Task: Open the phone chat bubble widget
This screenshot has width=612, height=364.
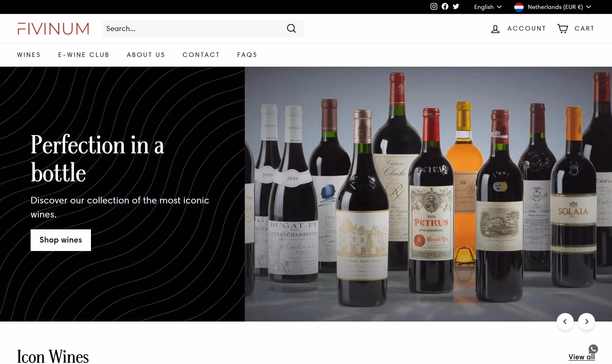Action: 593,349
